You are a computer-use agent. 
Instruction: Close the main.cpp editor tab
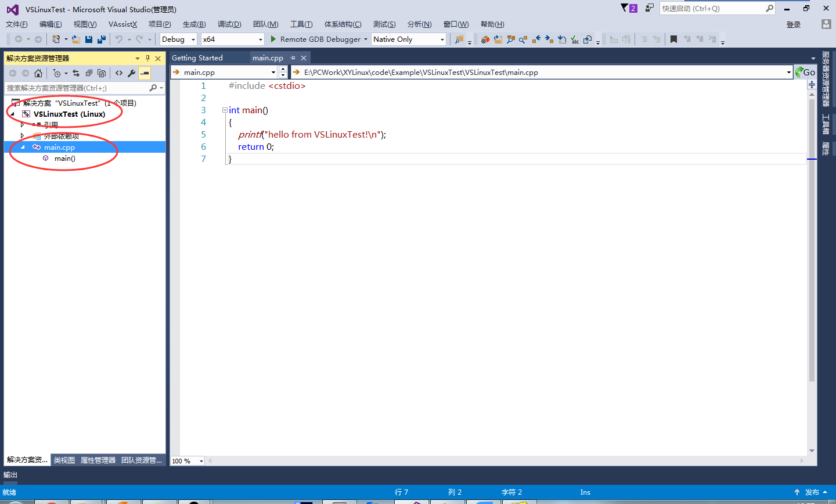pyautogui.click(x=304, y=58)
